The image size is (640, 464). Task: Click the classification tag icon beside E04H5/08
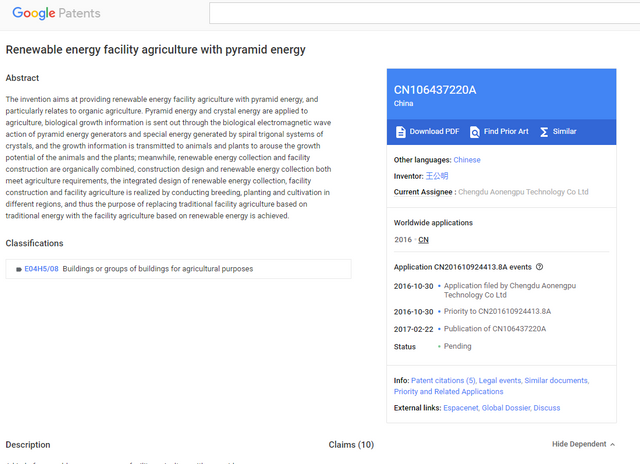(19, 269)
